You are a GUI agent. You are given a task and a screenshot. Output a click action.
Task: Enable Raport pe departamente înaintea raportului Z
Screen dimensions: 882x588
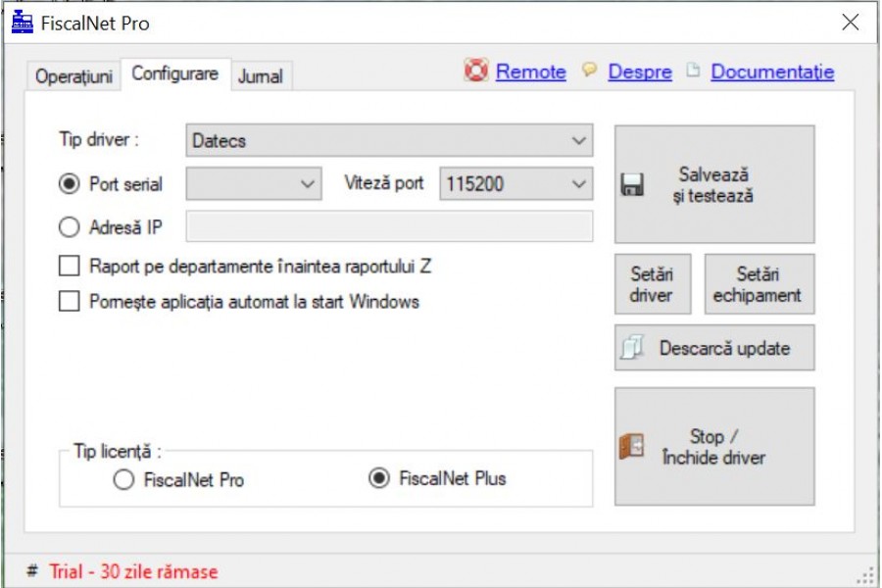pos(70,266)
